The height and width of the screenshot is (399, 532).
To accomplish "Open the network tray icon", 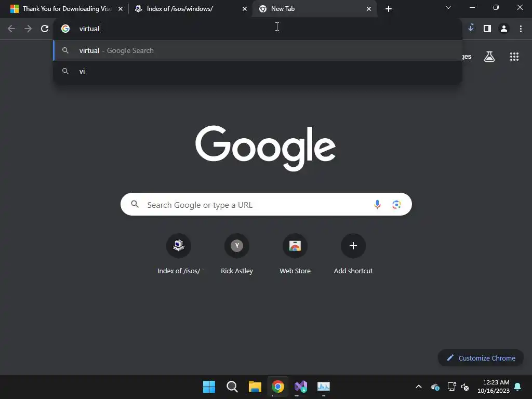I will point(451,387).
